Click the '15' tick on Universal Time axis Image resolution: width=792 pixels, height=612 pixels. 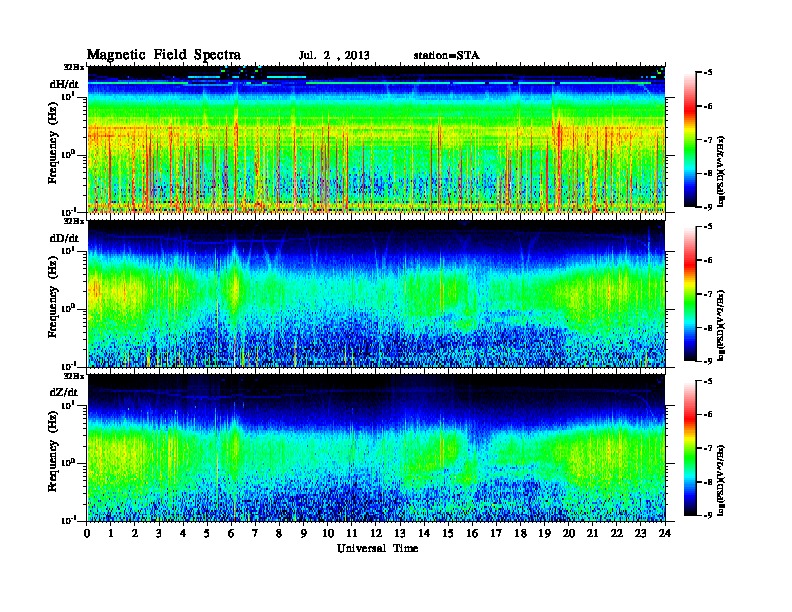coord(448,533)
